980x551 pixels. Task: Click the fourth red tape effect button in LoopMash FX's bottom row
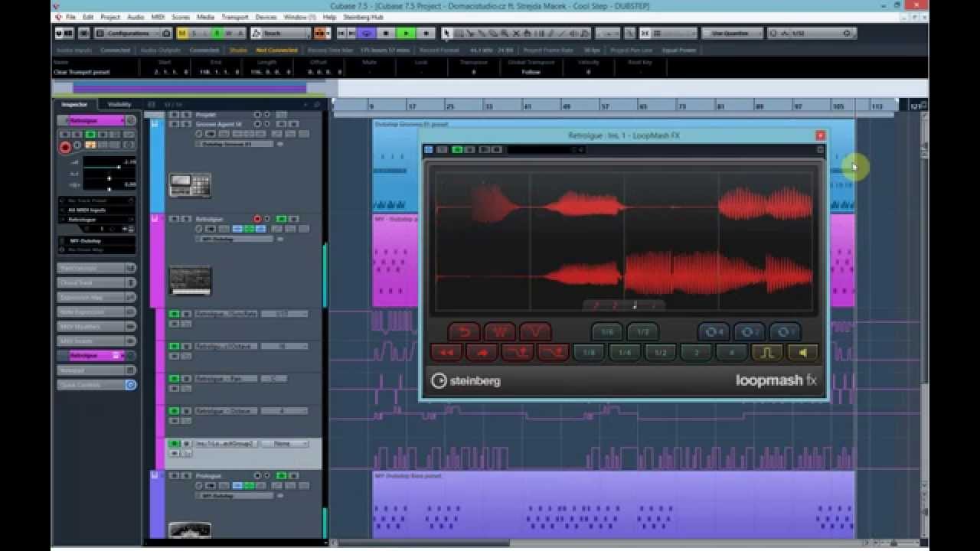[x=553, y=353]
